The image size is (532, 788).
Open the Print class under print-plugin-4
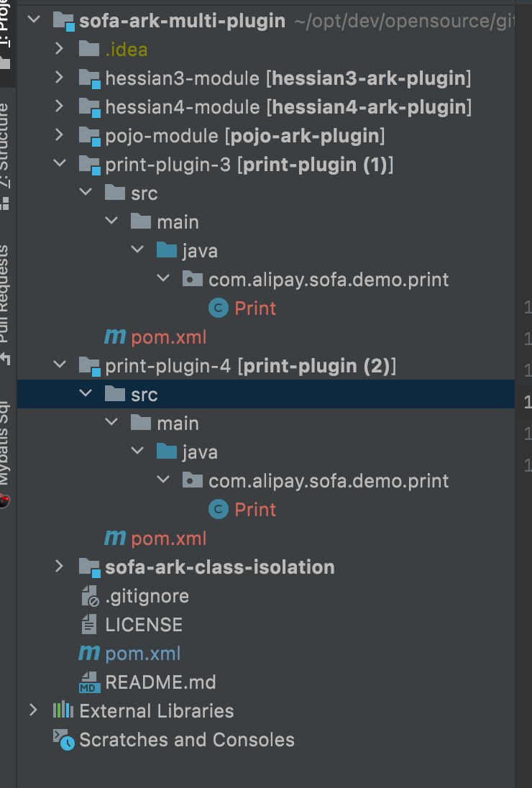(255, 509)
